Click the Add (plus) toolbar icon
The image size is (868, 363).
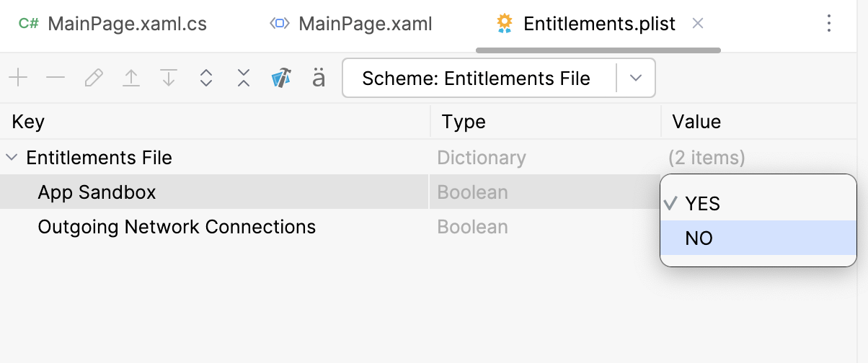17,78
